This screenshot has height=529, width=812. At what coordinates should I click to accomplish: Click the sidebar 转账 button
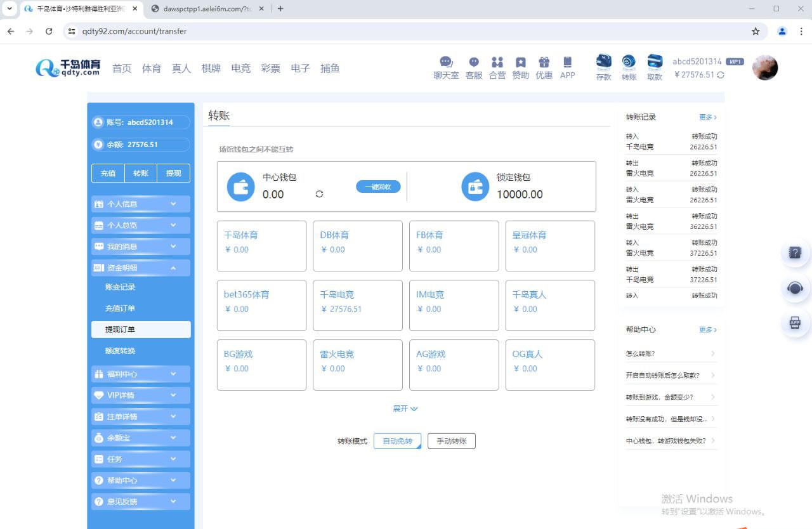141,173
